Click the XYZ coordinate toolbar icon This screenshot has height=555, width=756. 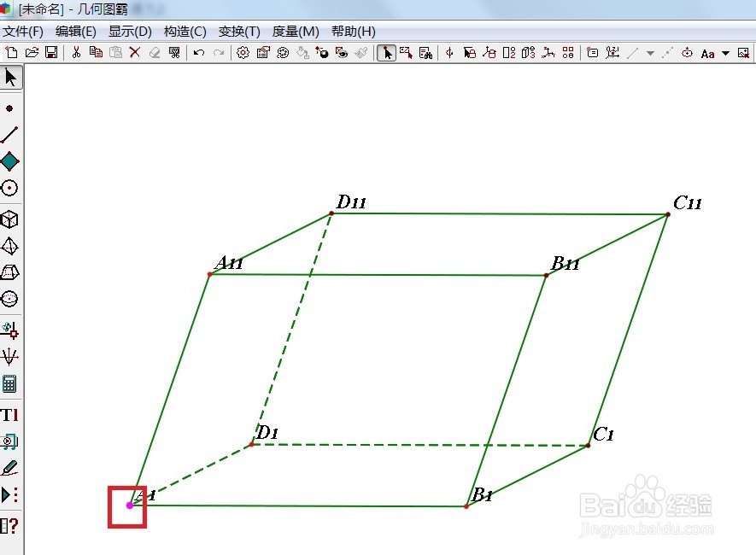pos(612,52)
